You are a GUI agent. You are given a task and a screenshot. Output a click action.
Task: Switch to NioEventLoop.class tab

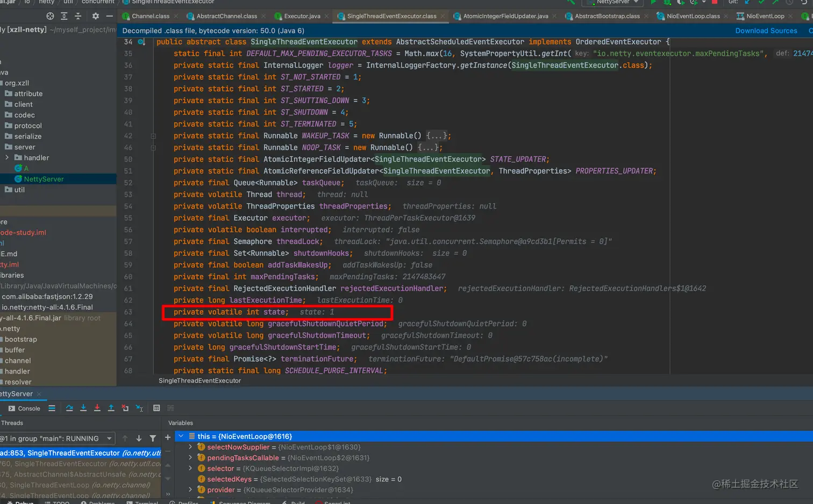[693, 16]
